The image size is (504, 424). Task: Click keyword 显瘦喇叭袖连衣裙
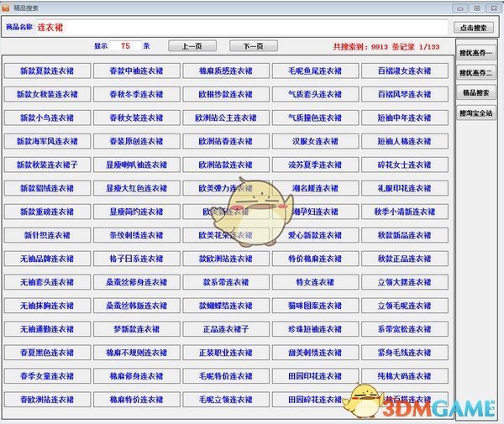[137, 165]
